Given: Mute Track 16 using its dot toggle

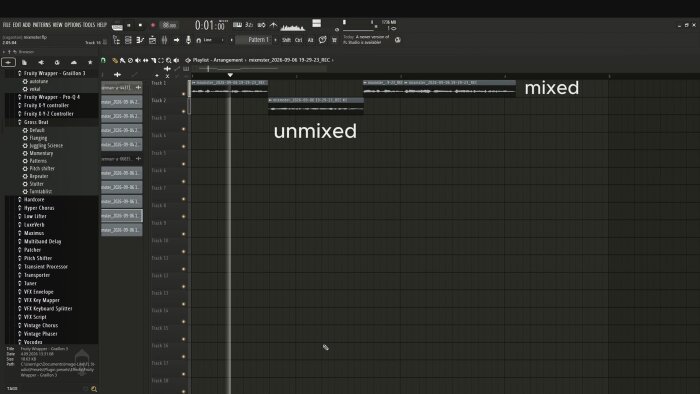Looking at the screenshot, I should click(183, 357).
